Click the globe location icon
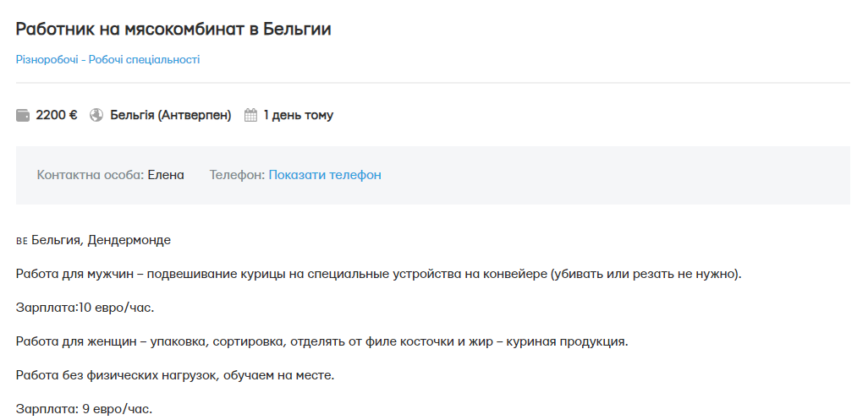This screenshot has width=868, height=420. point(96,116)
